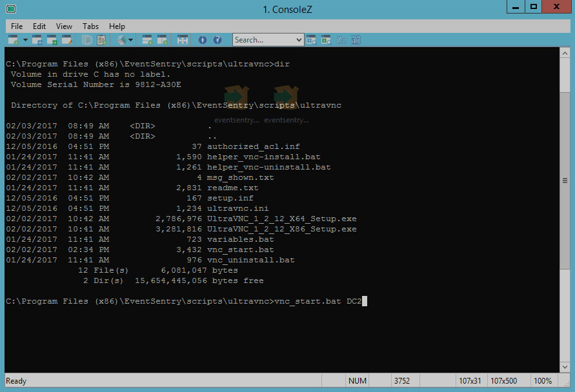
Task: Click the ConsoleZ title bar app icon
Action: coord(10,9)
